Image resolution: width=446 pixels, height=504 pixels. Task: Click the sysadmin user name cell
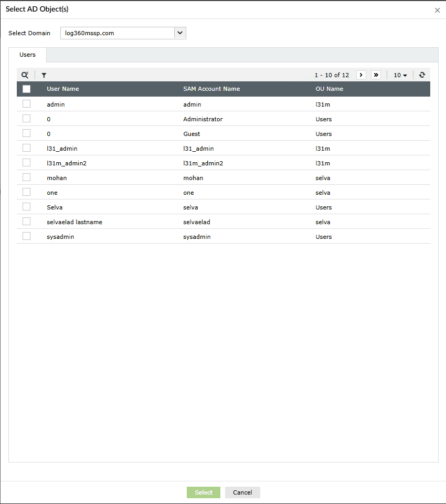pyautogui.click(x=60, y=237)
